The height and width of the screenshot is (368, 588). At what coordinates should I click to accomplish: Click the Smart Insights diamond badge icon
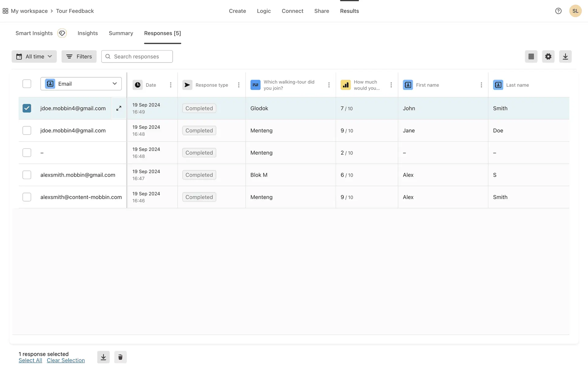[x=62, y=33]
